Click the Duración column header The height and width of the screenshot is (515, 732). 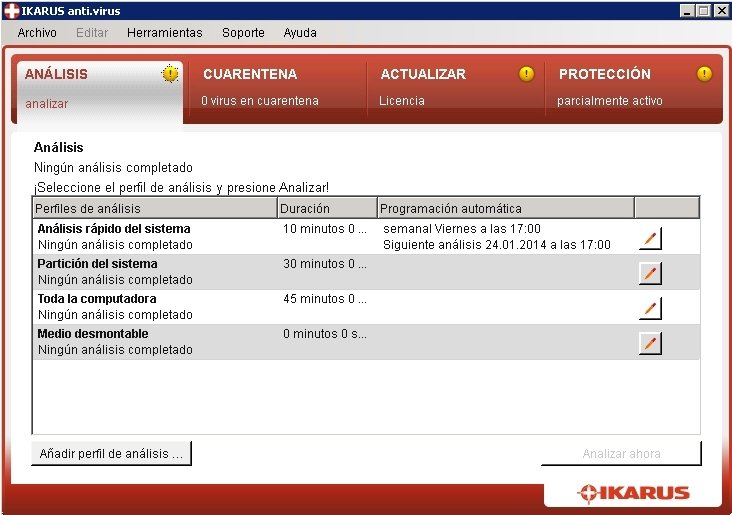(327, 208)
